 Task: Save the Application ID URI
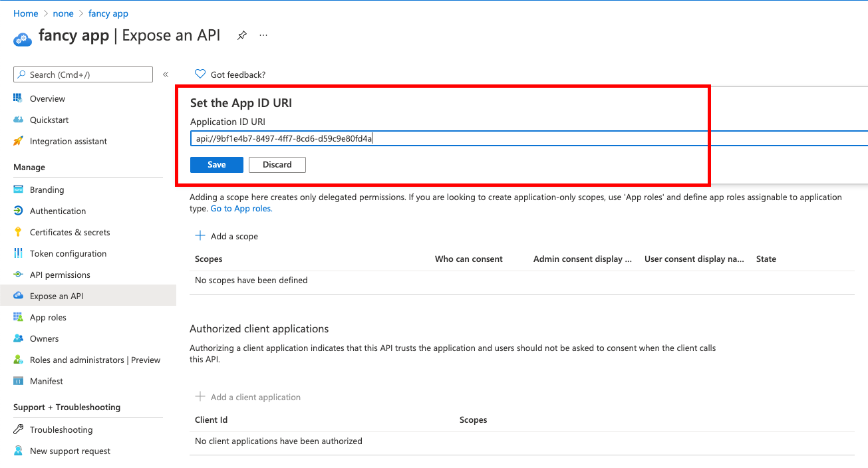(x=216, y=164)
